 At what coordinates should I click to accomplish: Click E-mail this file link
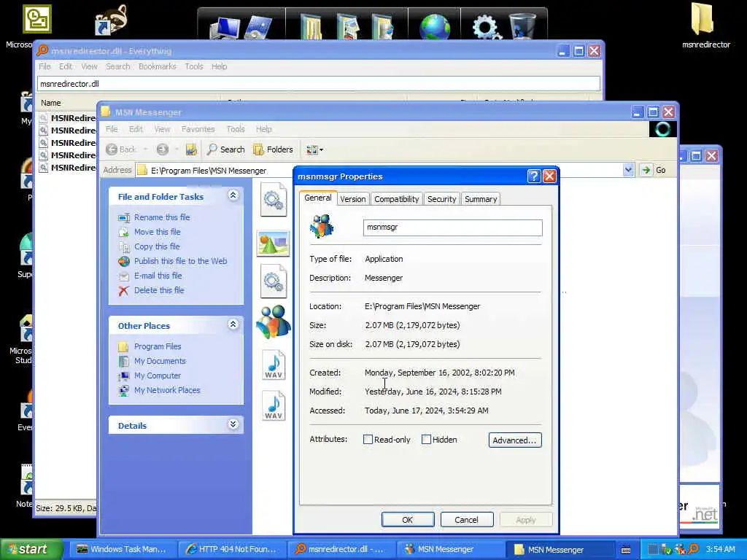(158, 276)
